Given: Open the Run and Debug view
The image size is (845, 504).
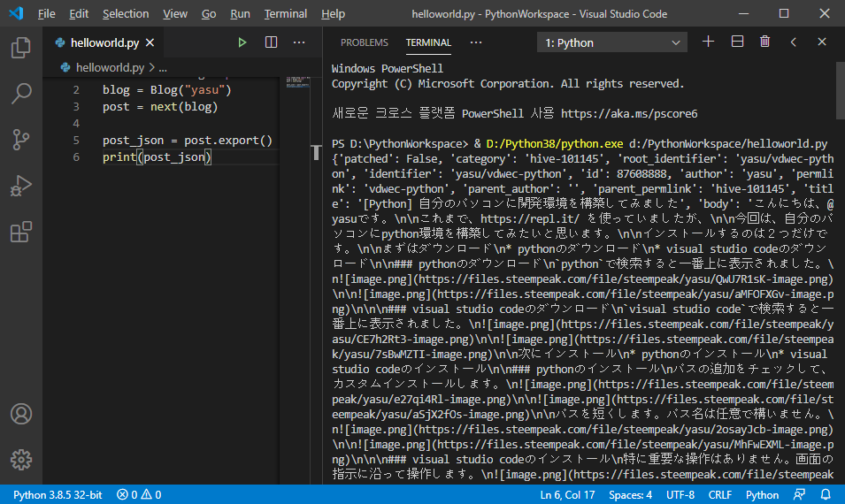Looking at the screenshot, I should tap(21, 186).
